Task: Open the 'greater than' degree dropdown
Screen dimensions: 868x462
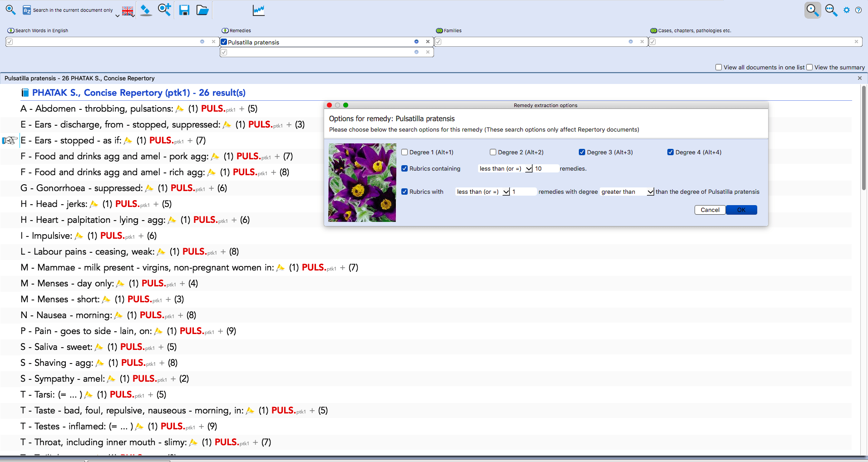Action: 650,192
